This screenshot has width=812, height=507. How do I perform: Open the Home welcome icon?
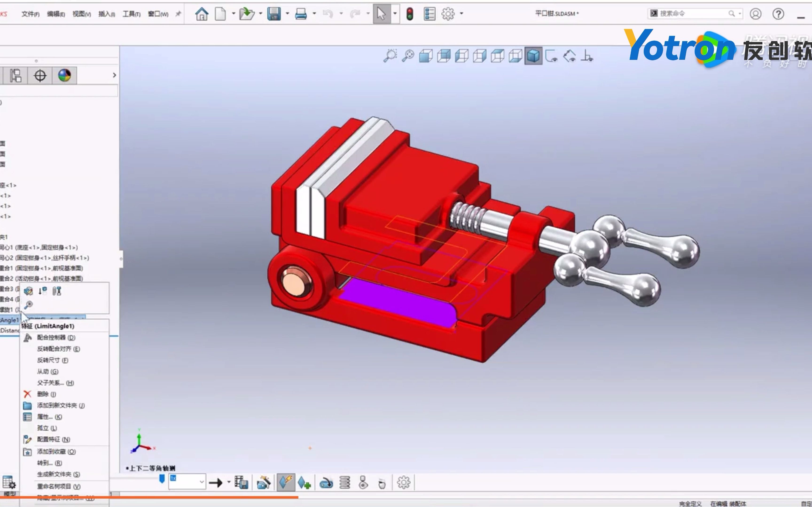(x=202, y=14)
